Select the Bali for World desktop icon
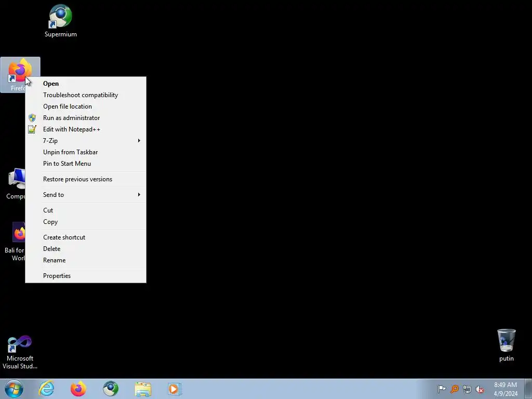Screen dimensions: 532x399 click(15, 242)
